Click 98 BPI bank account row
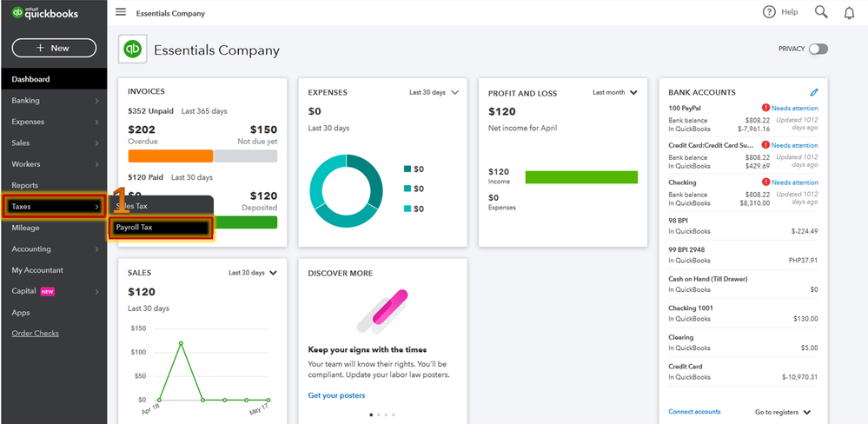The image size is (868, 424). 743,225
